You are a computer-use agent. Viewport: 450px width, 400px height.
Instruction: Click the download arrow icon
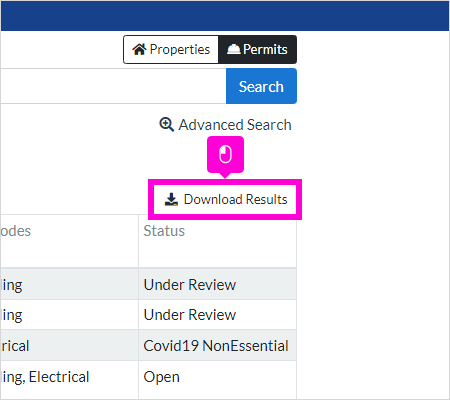[171, 199]
